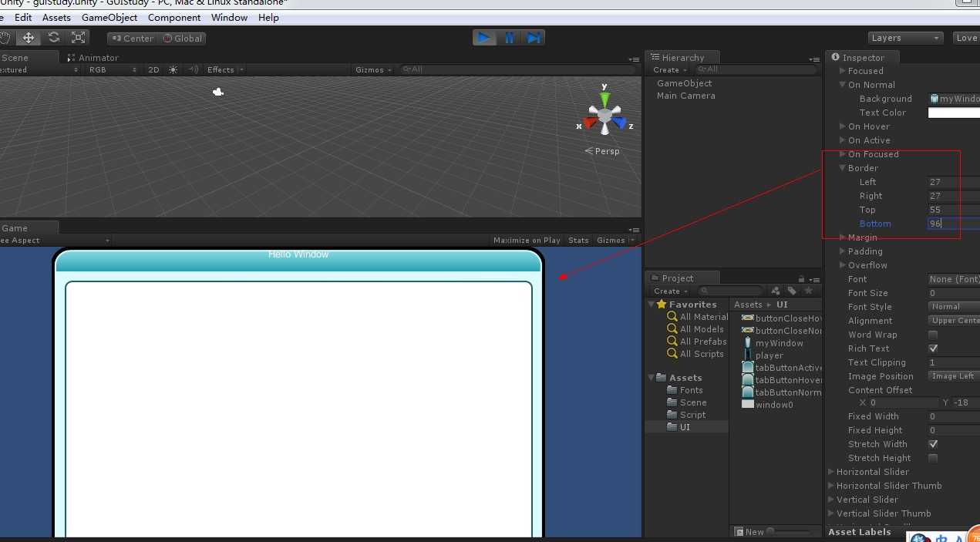Click the blue Z axis gizmo cone

[620, 123]
